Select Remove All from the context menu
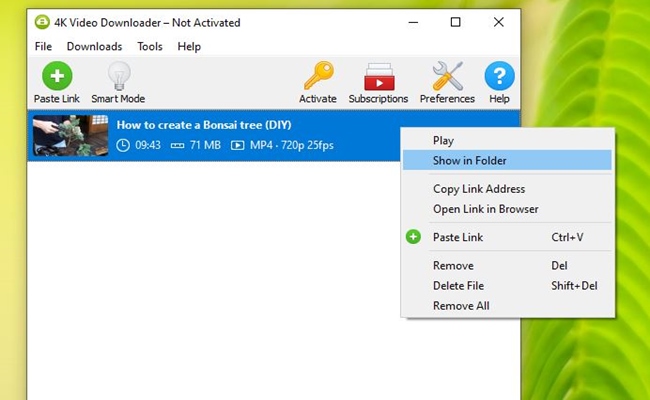The width and height of the screenshot is (650, 400). tap(507, 305)
